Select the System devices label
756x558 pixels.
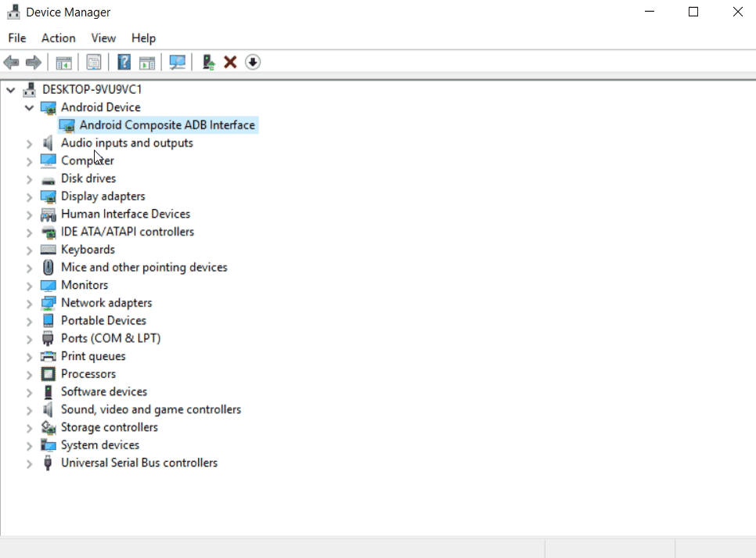click(100, 445)
